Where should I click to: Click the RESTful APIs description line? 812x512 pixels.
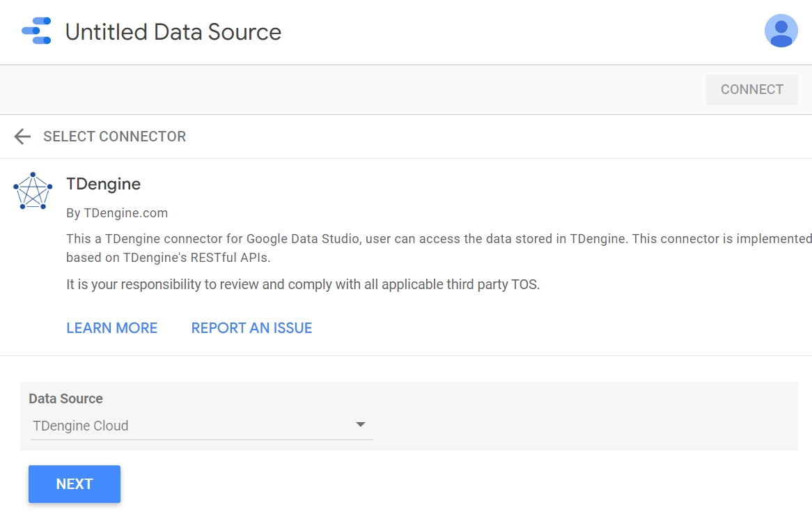(168, 257)
